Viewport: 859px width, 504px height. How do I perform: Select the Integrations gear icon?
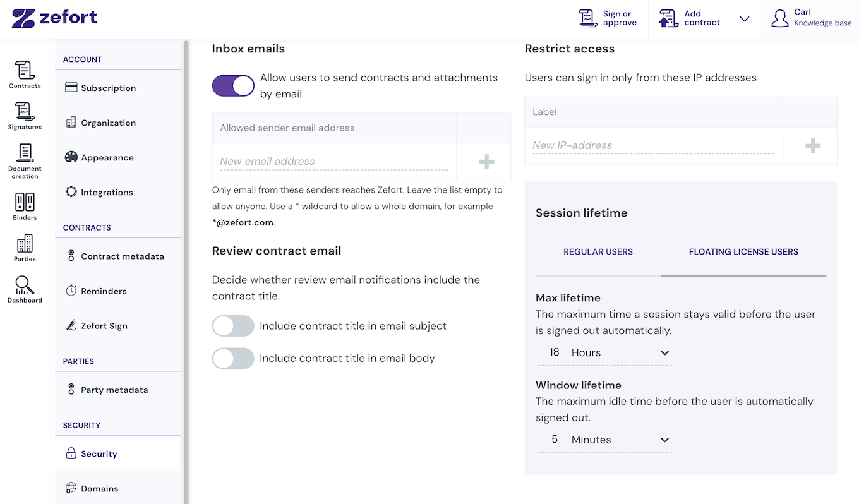click(x=71, y=192)
